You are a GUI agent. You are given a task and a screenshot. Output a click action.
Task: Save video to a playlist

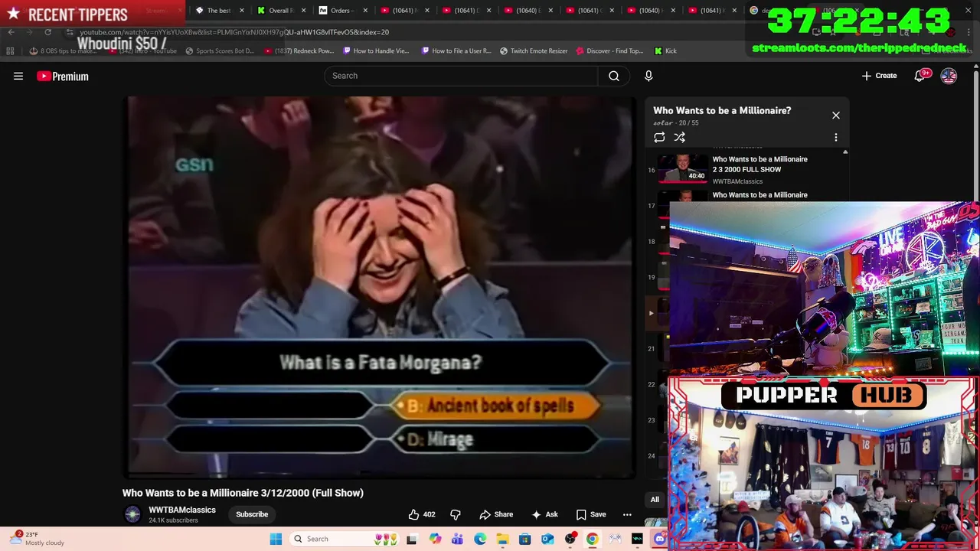tap(590, 514)
